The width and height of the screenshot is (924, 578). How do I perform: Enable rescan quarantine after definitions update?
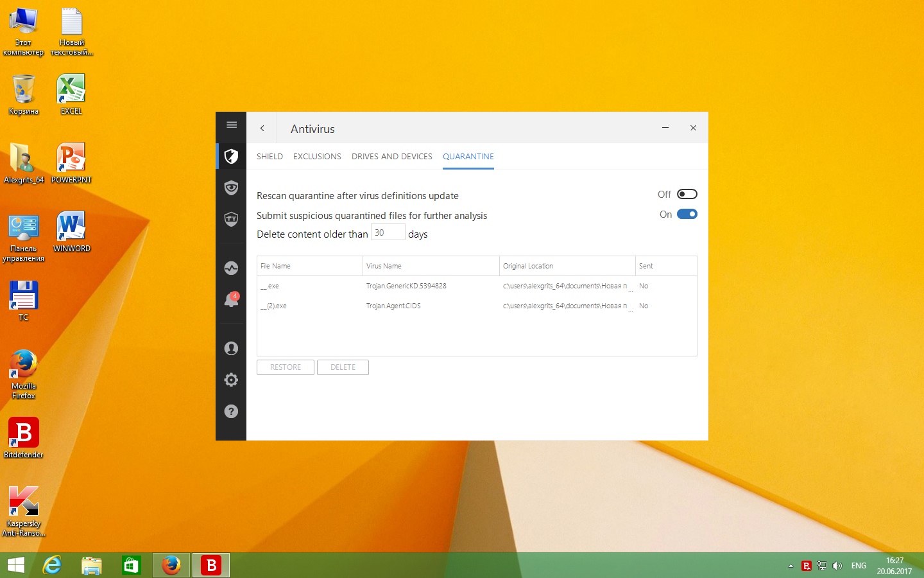(687, 195)
